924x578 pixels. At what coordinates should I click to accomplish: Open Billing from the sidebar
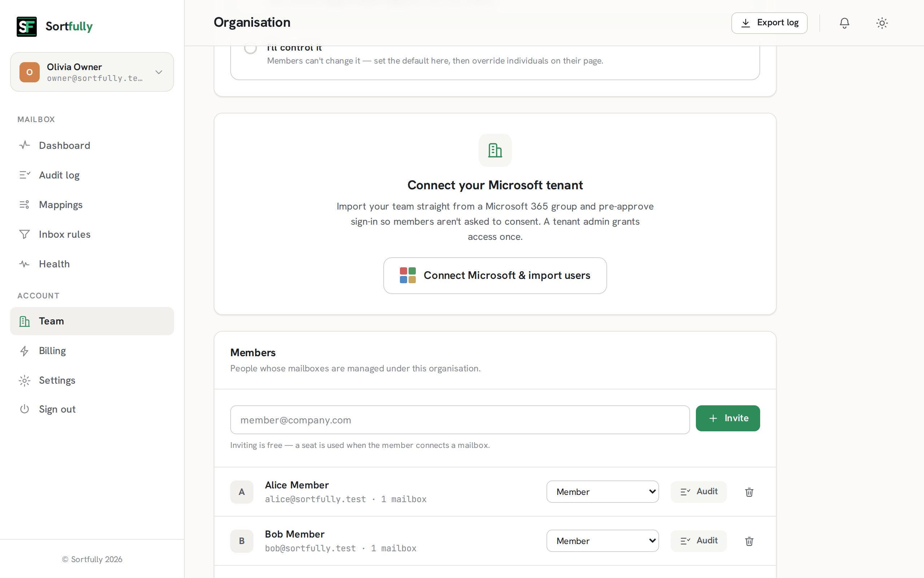click(x=92, y=350)
